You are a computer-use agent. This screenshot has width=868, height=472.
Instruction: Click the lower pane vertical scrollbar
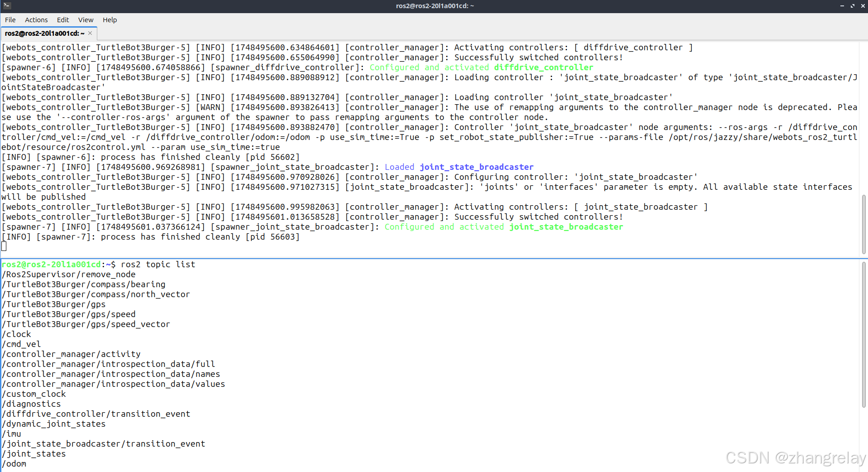coord(863,335)
